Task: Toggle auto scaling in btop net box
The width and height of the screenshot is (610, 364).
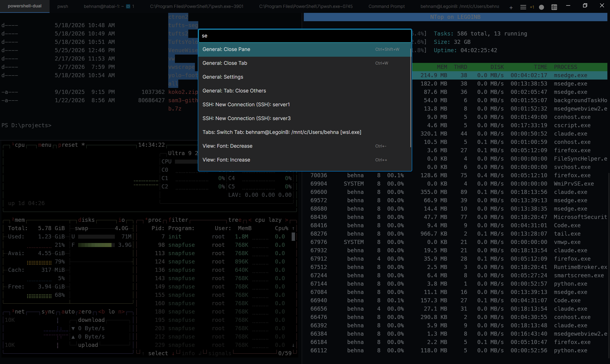Action: click(68, 312)
